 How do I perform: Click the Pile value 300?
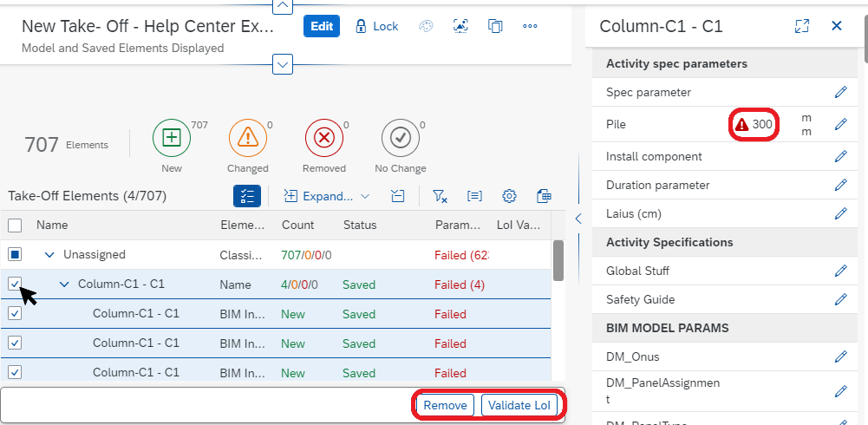762,125
